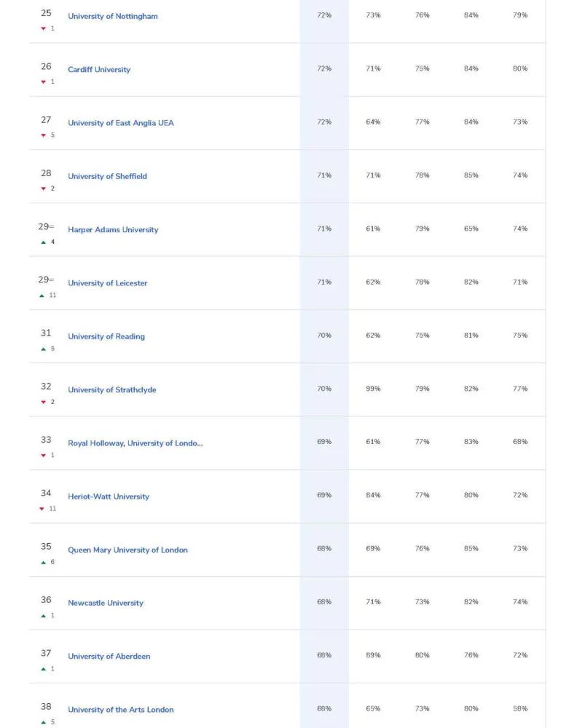Image resolution: width=577 pixels, height=728 pixels.
Task: Select University of Strathclyde link
Action: tap(112, 390)
